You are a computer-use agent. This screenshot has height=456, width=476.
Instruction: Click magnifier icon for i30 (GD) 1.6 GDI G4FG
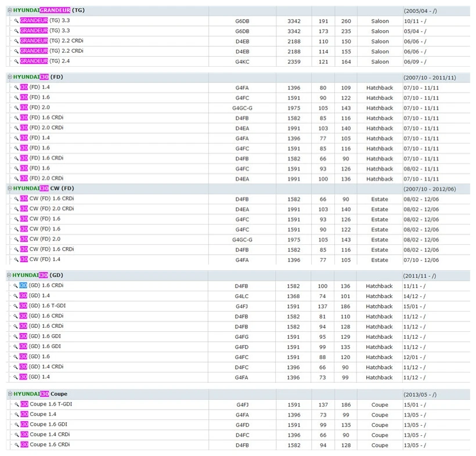15,336
